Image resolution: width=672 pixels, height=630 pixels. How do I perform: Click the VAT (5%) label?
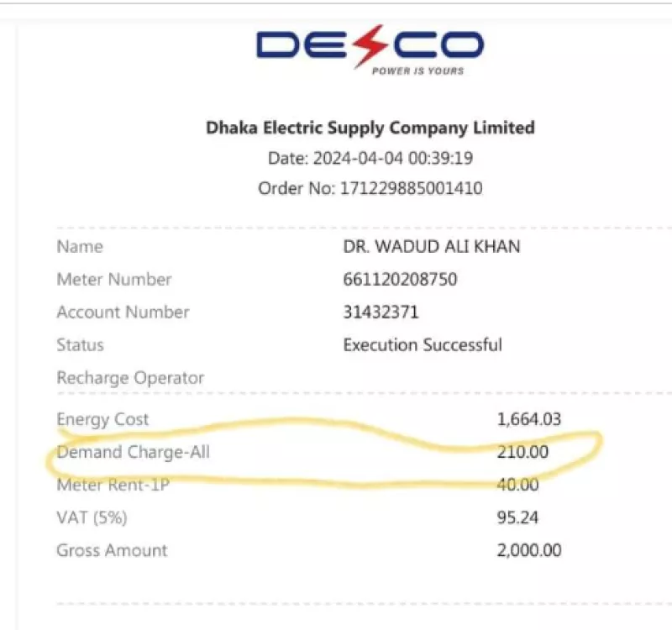[x=92, y=517]
